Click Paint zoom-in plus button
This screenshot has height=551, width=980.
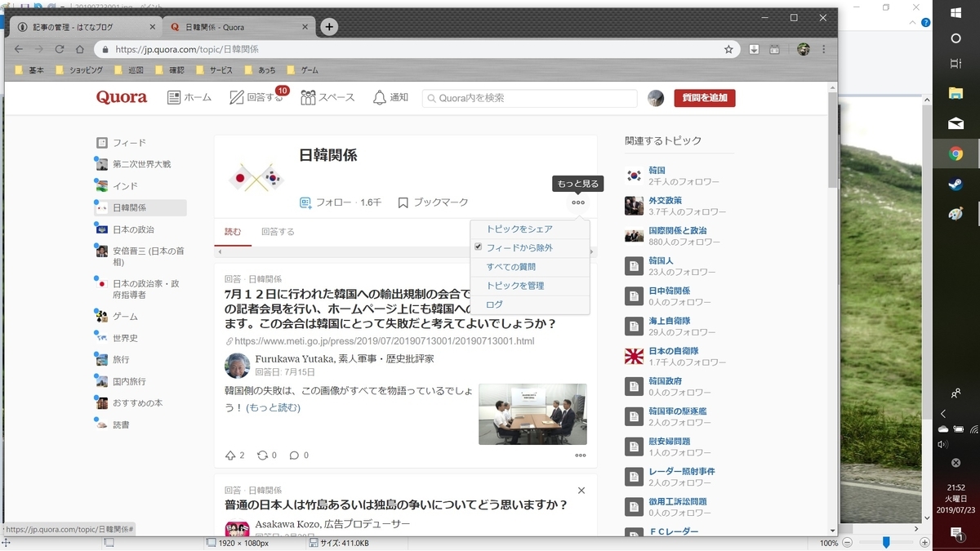pyautogui.click(x=924, y=543)
